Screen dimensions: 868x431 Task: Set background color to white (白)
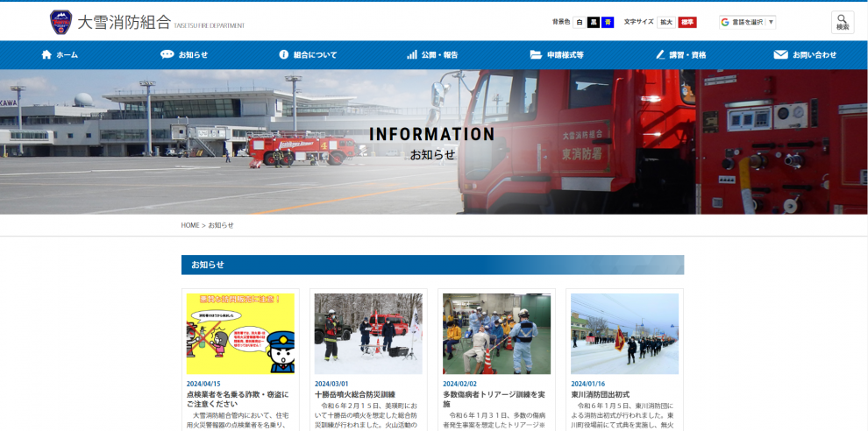579,22
